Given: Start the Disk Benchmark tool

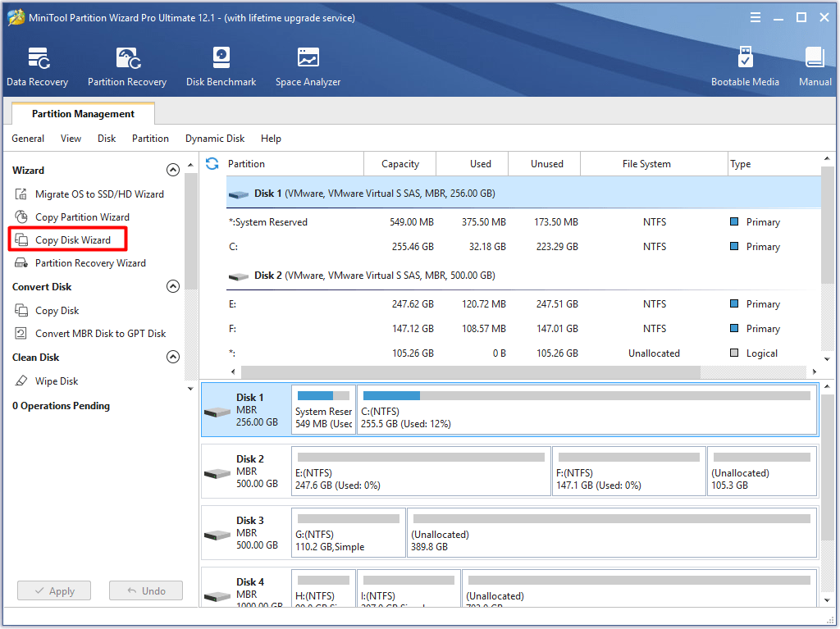Looking at the screenshot, I should 221,66.
